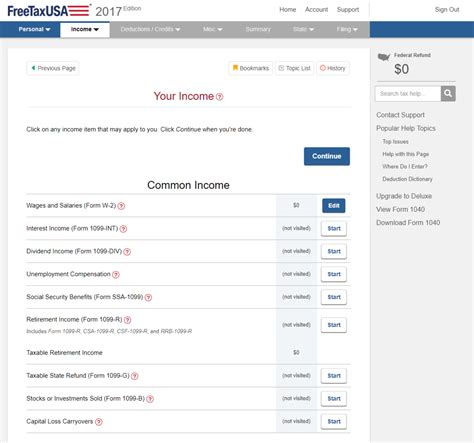Start Stocks or Investments Sold section
Image resolution: width=474 pixels, height=443 pixels.
334,399
